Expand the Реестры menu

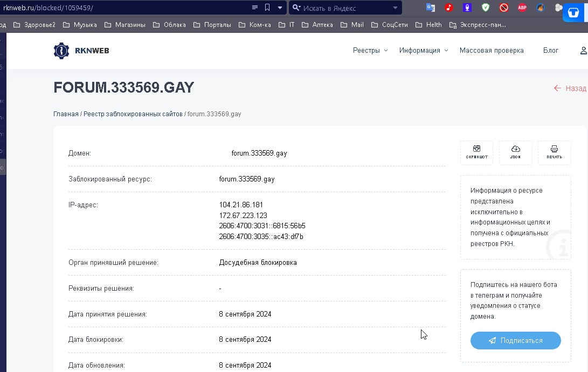pos(370,50)
